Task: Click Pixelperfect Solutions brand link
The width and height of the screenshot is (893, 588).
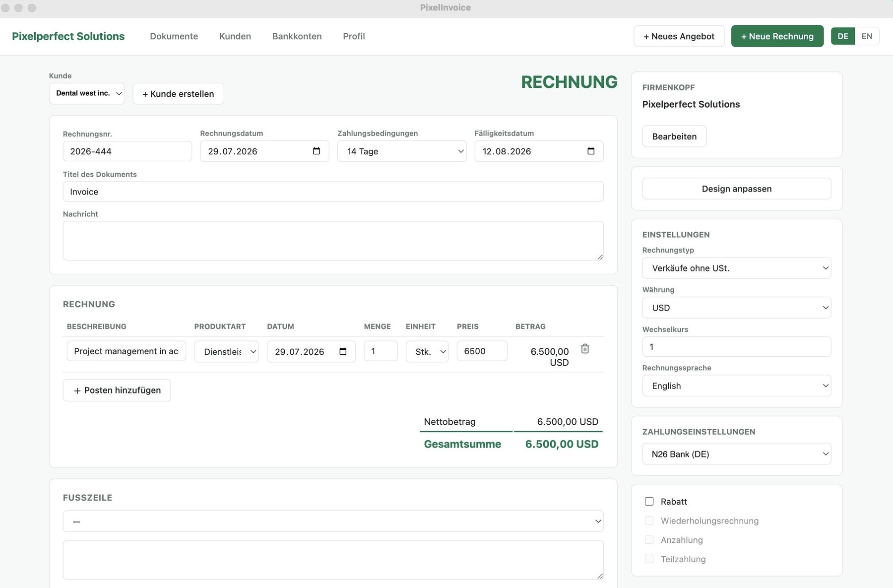Action: coord(68,36)
